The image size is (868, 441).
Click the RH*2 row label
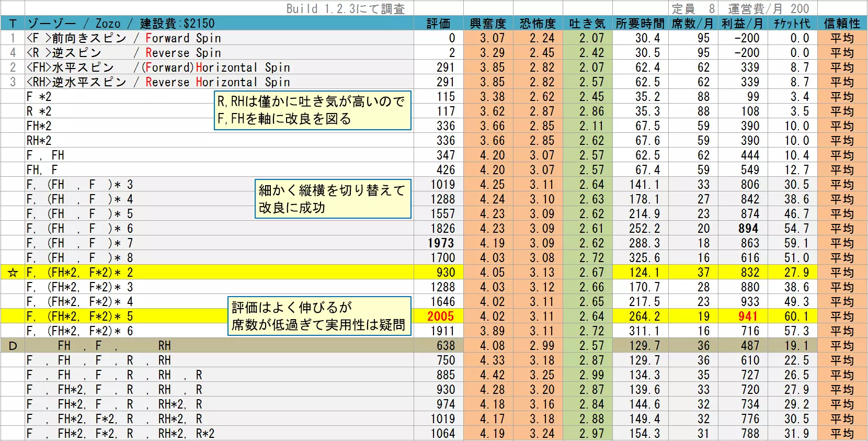(x=39, y=141)
